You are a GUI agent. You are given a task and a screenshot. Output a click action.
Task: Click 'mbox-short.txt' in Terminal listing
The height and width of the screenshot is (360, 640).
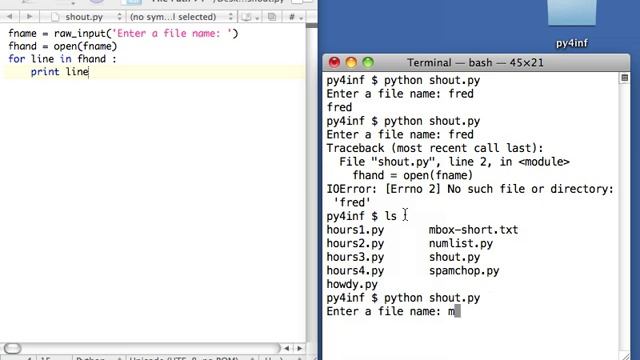(473, 230)
